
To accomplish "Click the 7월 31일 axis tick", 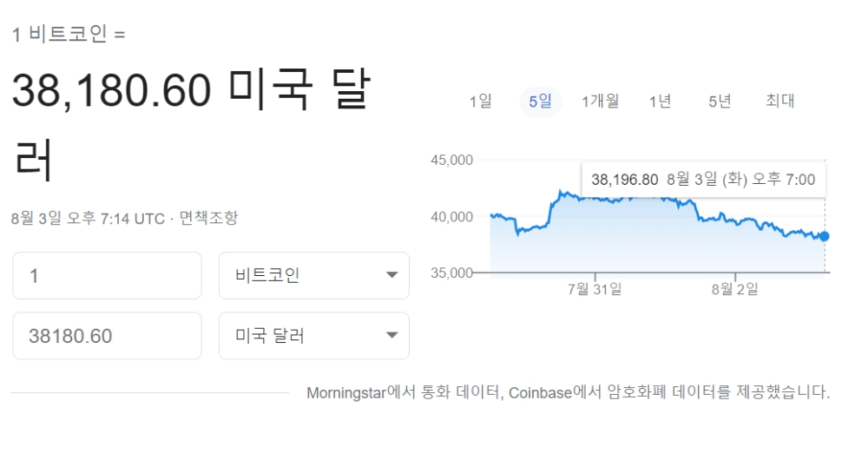I will click(x=595, y=289).
